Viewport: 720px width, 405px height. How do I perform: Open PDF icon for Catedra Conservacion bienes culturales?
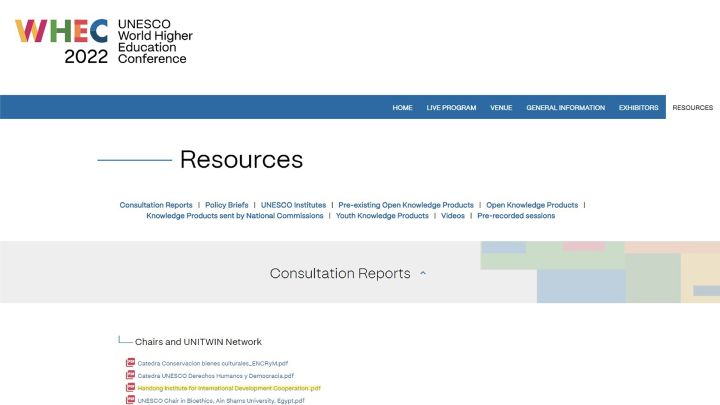[130, 363]
